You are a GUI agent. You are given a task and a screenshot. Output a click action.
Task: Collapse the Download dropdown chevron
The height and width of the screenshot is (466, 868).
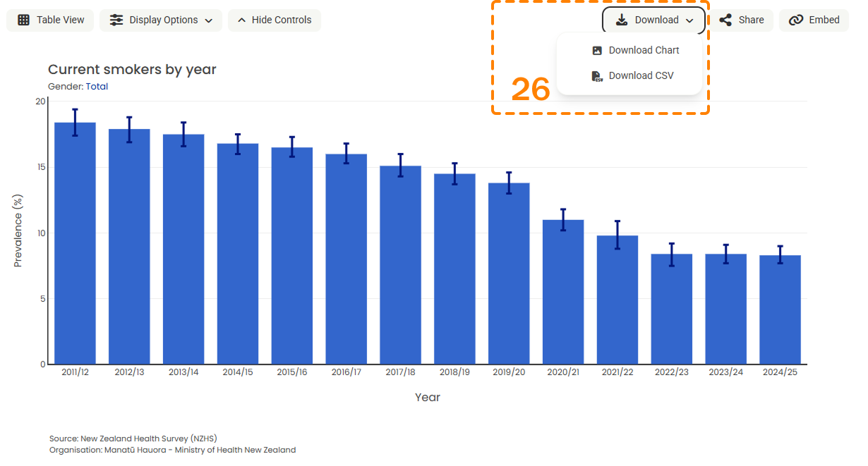point(689,21)
